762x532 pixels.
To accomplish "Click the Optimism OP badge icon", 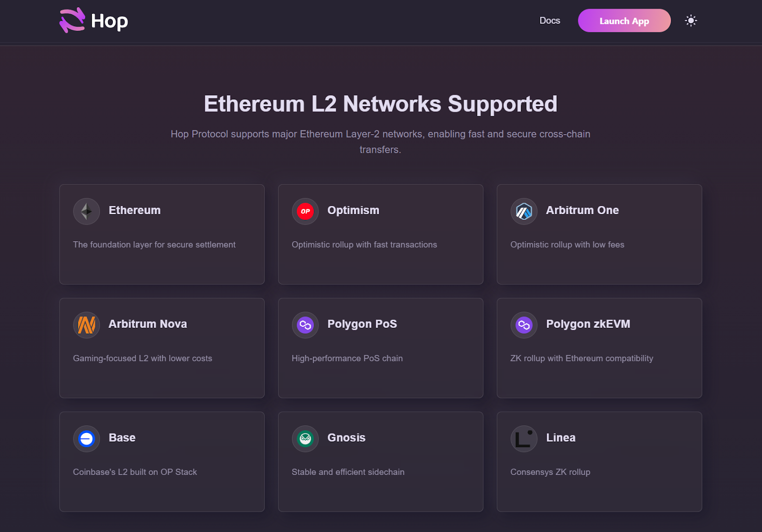I will pos(305,211).
